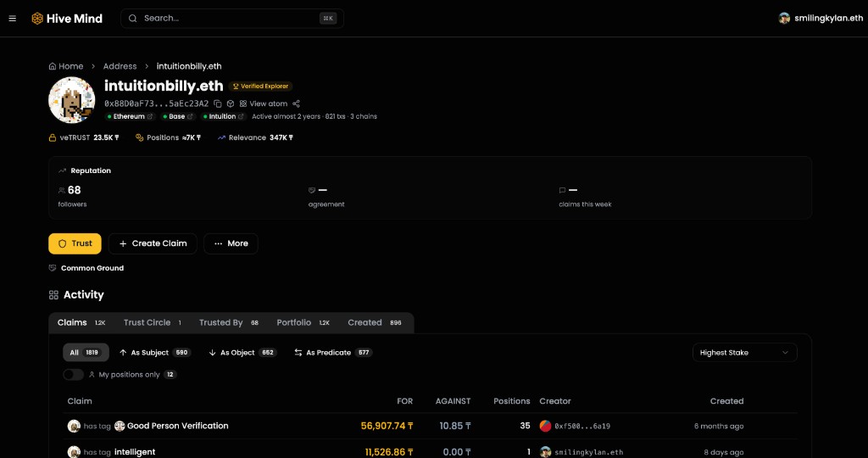Switch to the Created tab
Image resolution: width=868 pixels, height=458 pixels.
[x=374, y=322]
